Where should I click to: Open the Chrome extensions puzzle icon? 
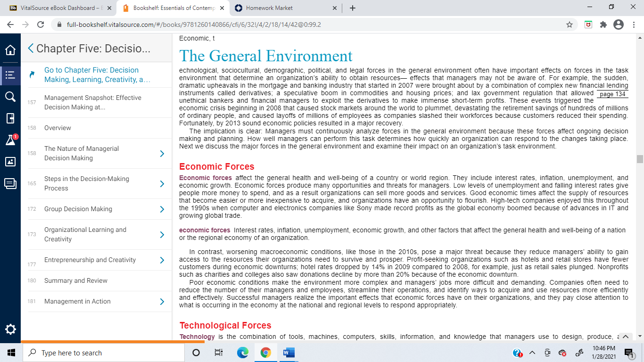[x=603, y=25]
